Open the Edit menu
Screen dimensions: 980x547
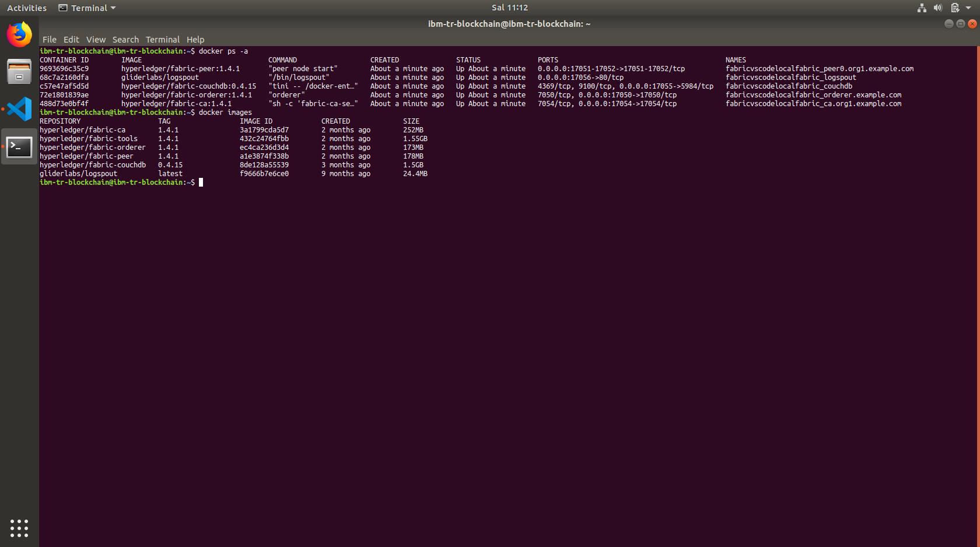pyautogui.click(x=71, y=40)
